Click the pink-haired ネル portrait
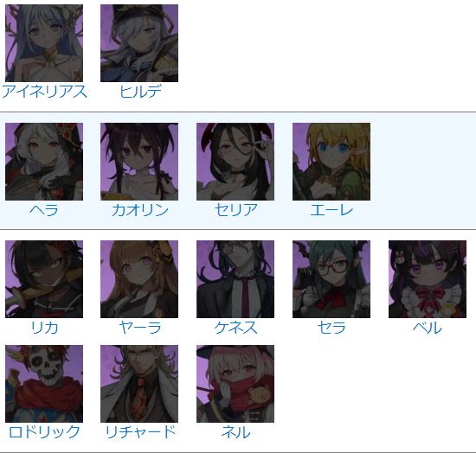The height and width of the screenshot is (453, 476). (x=235, y=384)
